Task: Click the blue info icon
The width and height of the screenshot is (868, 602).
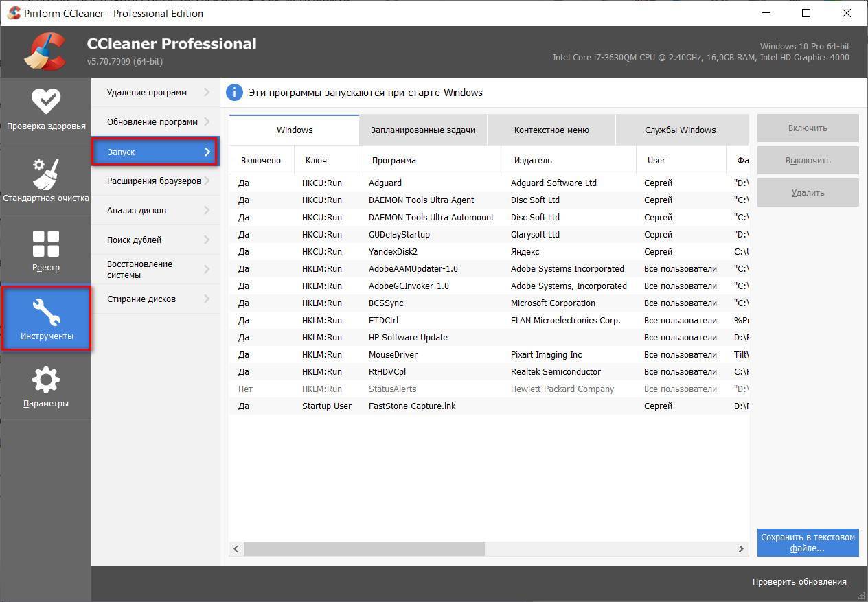Action: pos(235,93)
